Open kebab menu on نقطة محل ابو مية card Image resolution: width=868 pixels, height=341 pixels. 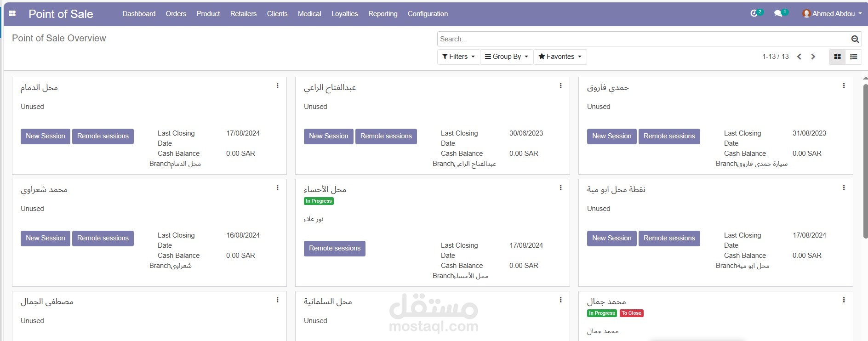coord(844,188)
